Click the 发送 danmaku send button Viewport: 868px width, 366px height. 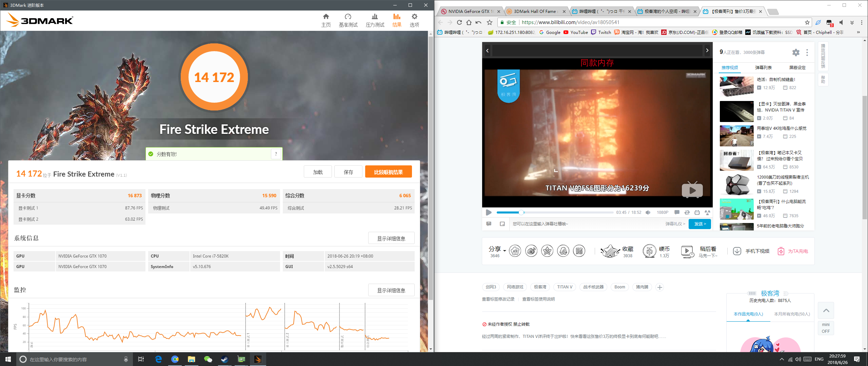coord(699,224)
